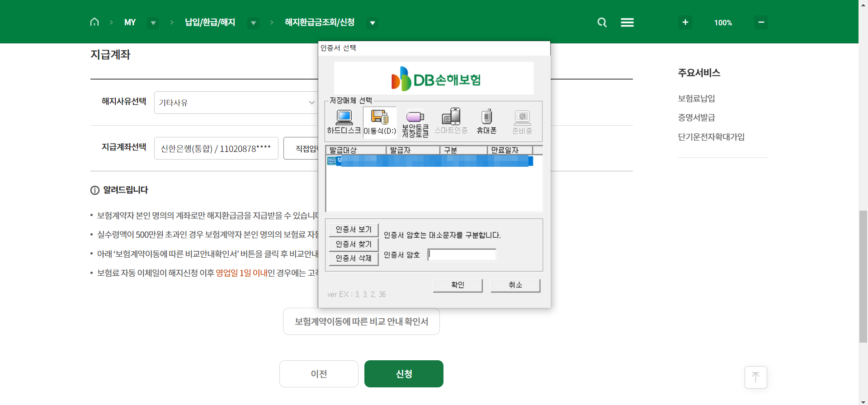The width and height of the screenshot is (868, 405).
Task: Decrease zoom with the minus icon
Action: (x=761, y=22)
